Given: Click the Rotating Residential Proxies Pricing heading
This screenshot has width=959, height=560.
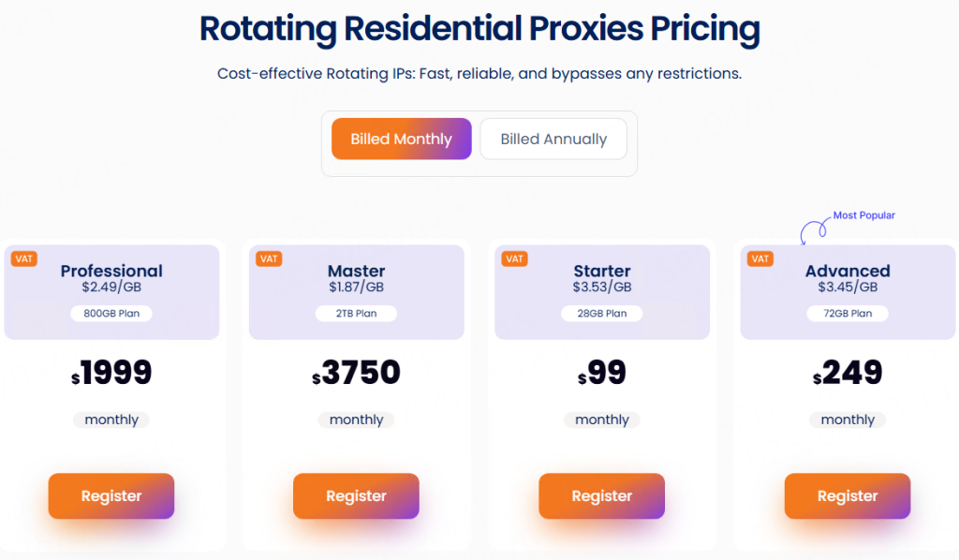Looking at the screenshot, I should pos(479,29).
